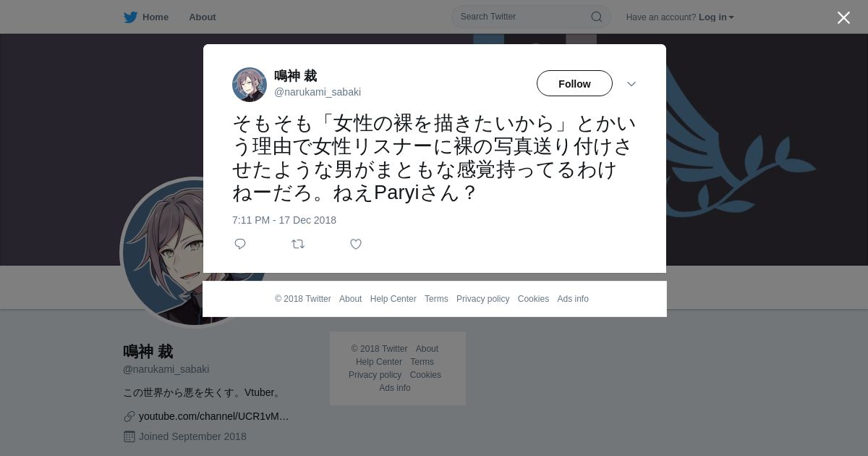Follow @narukami_sabaki with the Follow button
Screen dimensions: 868x456
574,83
